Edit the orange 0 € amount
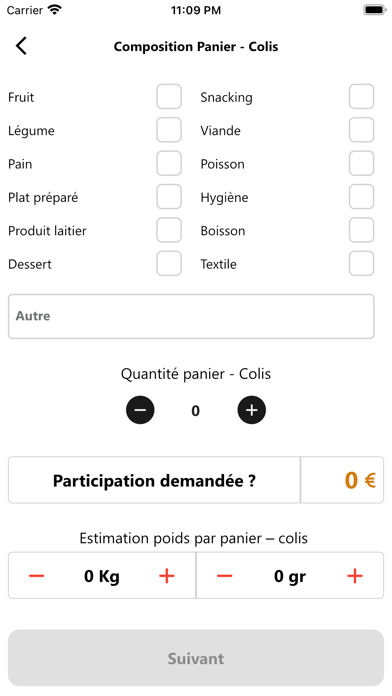 pyautogui.click(x=342, y=480)
